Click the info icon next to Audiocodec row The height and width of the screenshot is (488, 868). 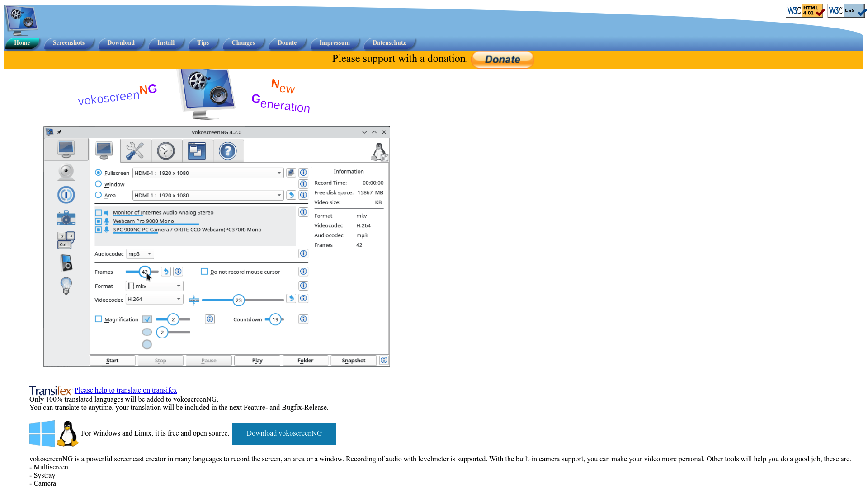click(x=303, y=253)
